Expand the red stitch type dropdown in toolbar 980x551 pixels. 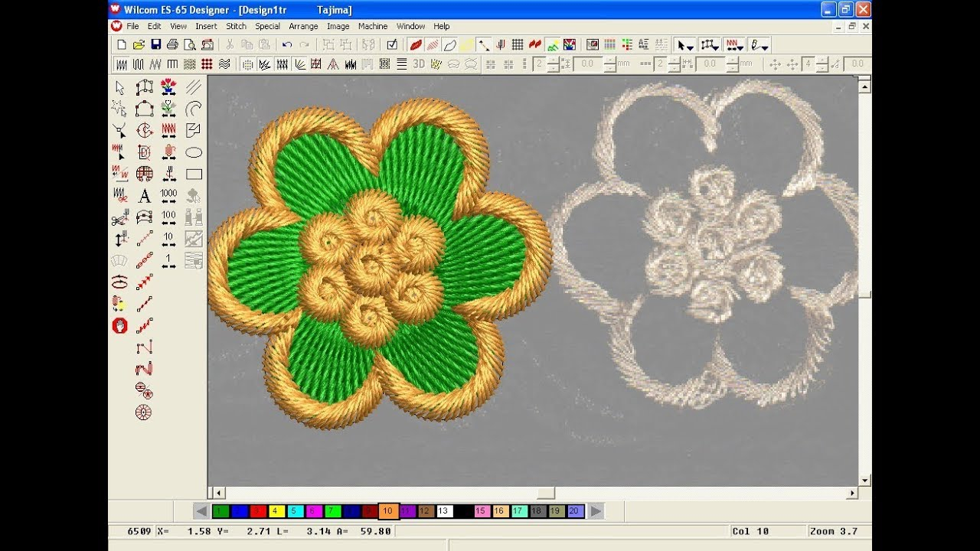(x=735, y=45)
